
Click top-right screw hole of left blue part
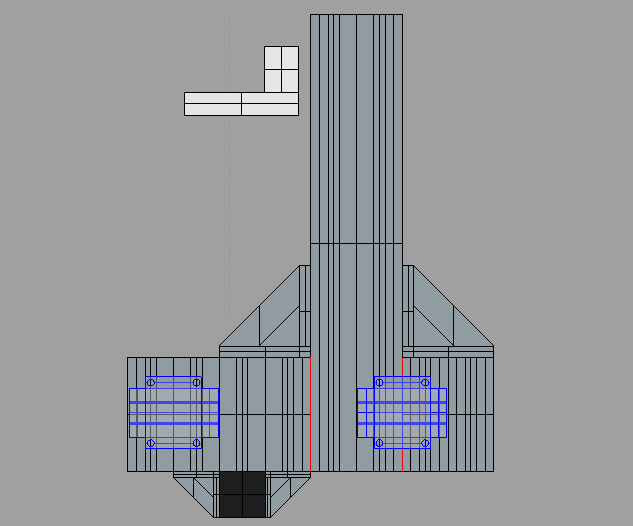pos(197,382)
